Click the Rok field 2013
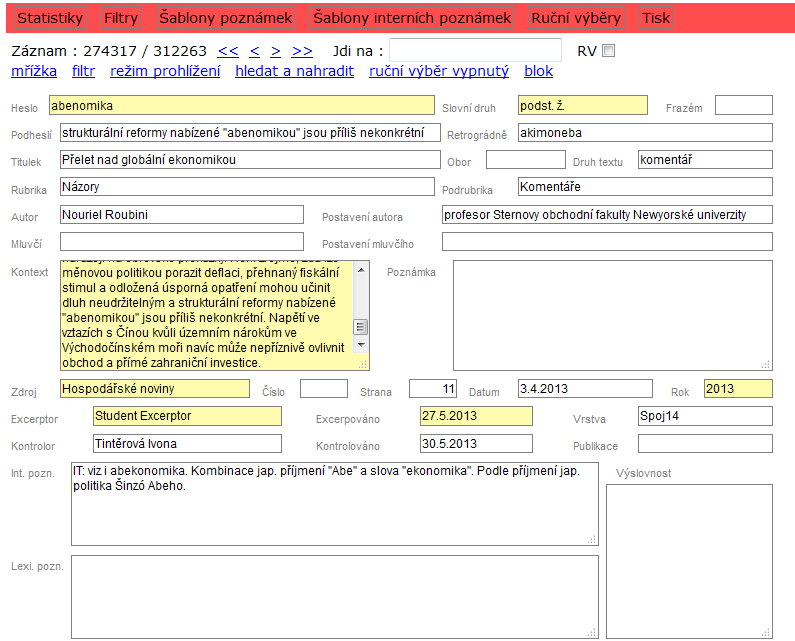The width and height of the screenshot is (795, 641). click(x=738, y=389)
